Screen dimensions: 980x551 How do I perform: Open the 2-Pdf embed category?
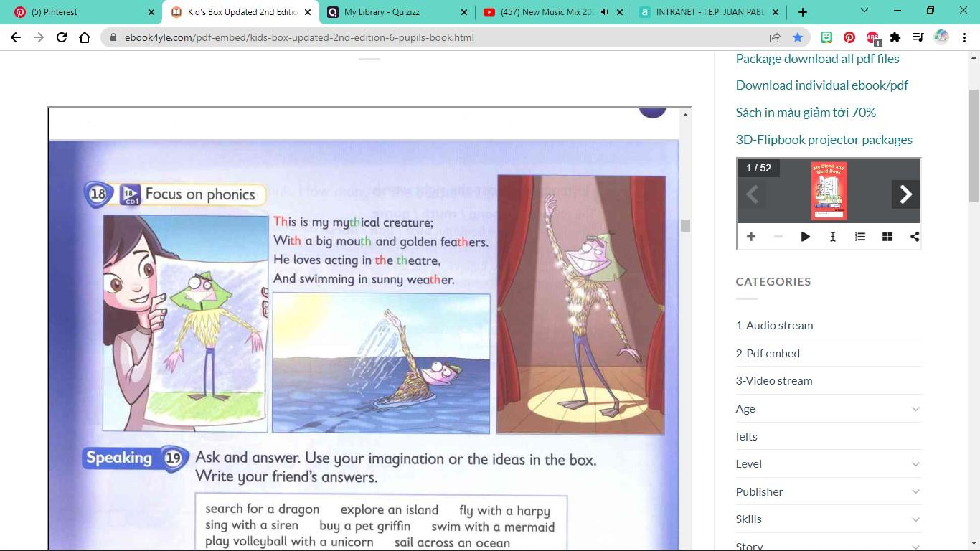(x=768, y=353)
